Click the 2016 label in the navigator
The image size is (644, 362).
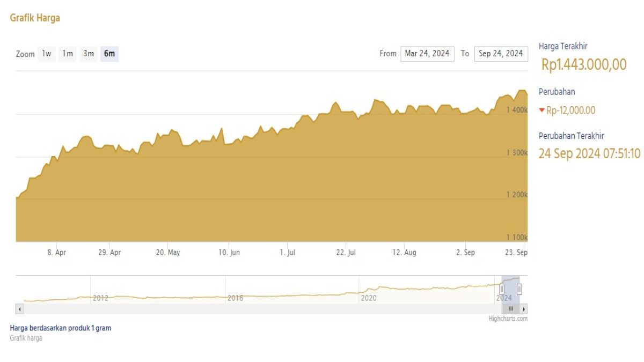[236, 298]
